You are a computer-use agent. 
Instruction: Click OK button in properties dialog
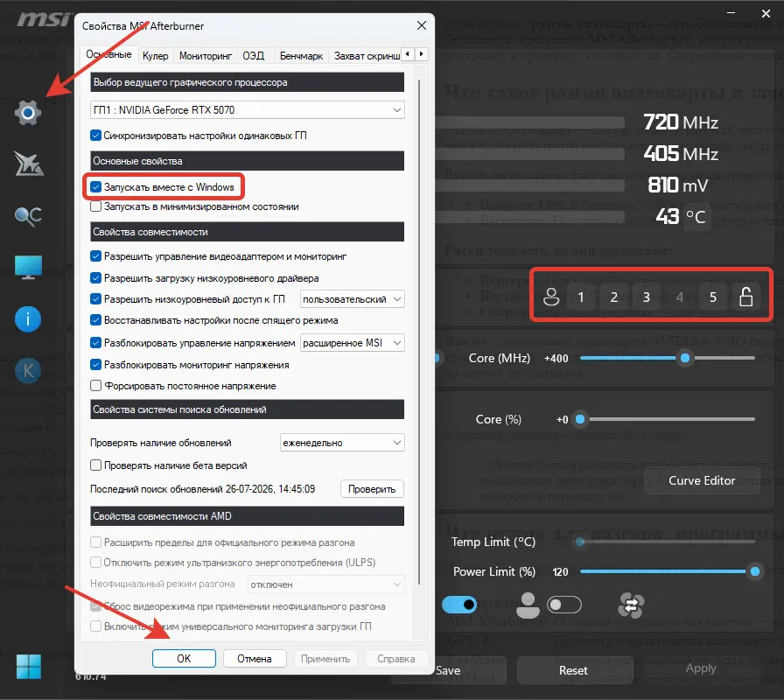(184, 659)
